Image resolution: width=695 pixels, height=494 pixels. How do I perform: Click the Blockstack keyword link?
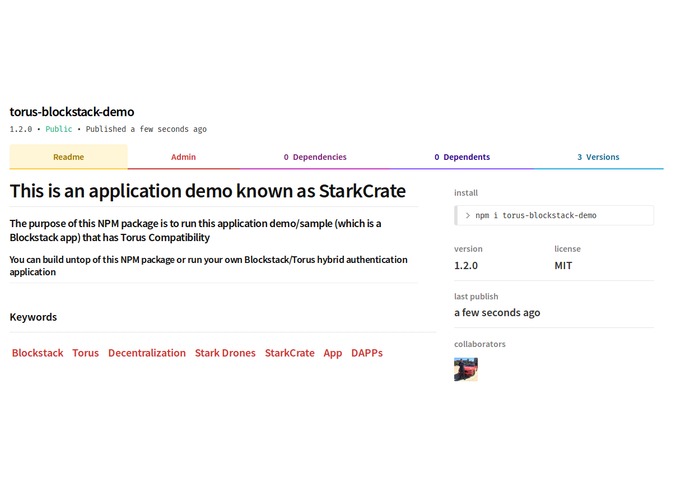coord(38,353)
